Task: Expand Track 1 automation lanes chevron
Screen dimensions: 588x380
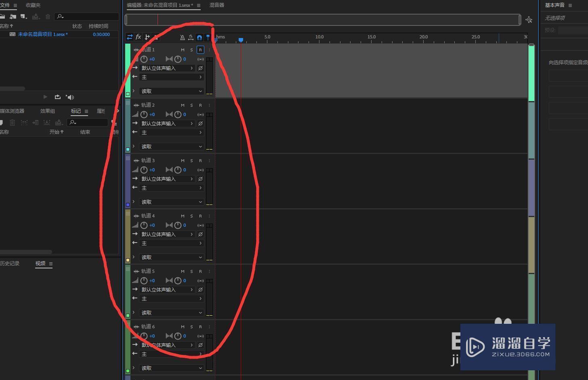Action: click(134, 91)
